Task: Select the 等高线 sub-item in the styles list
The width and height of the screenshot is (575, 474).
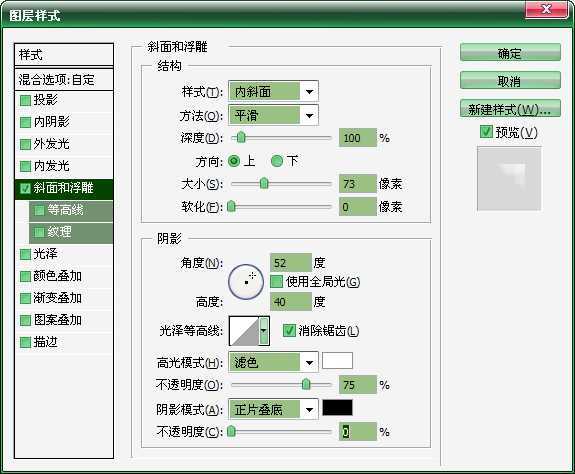Action: coord(71,210)
